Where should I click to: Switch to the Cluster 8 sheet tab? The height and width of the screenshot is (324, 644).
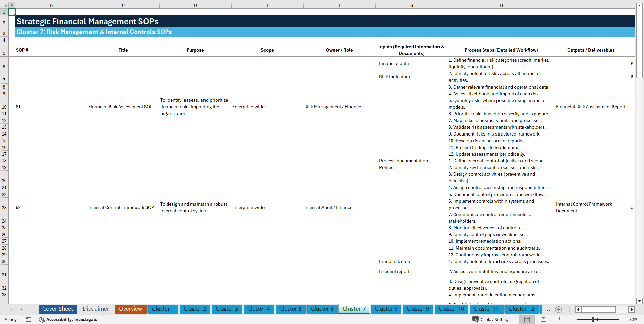pos(386,309)
